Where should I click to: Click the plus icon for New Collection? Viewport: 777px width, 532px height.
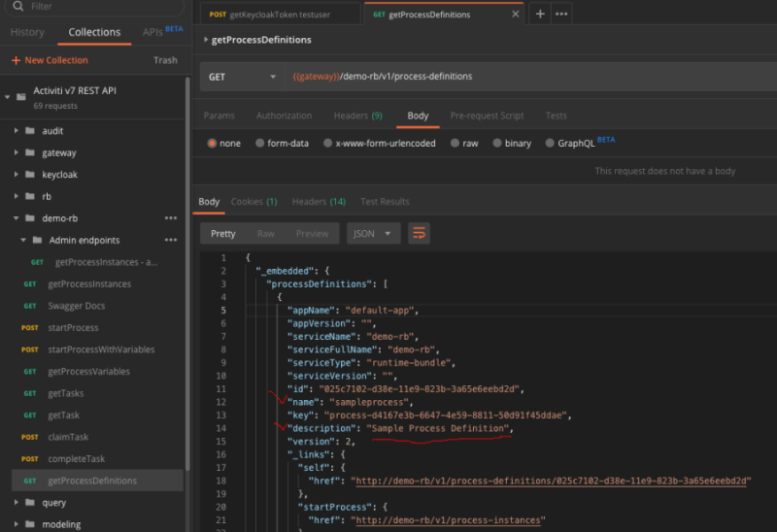[x=16, y=60]
